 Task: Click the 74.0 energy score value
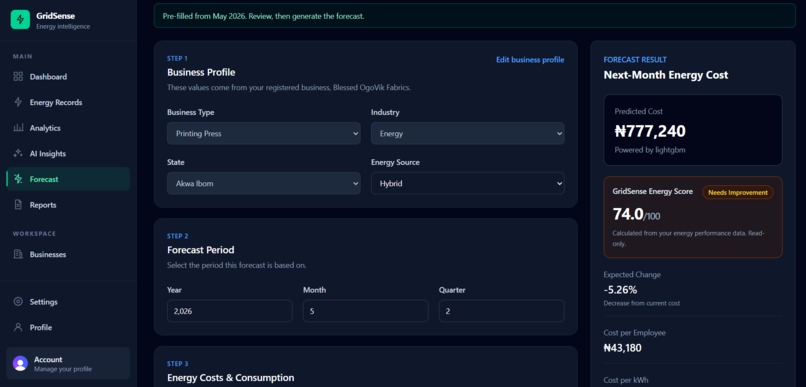pyautogui.click(x=627, y=213)
